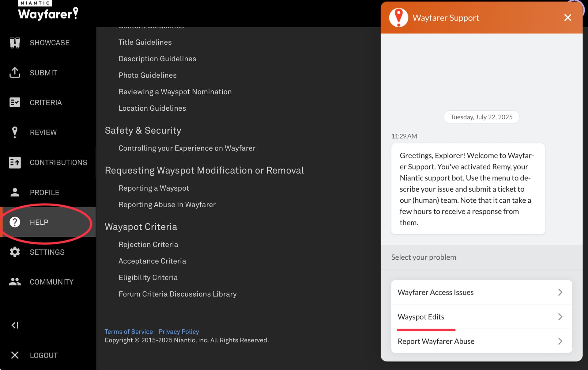Open Reporting Abuse in Wayfarer article

pos(167,204)
